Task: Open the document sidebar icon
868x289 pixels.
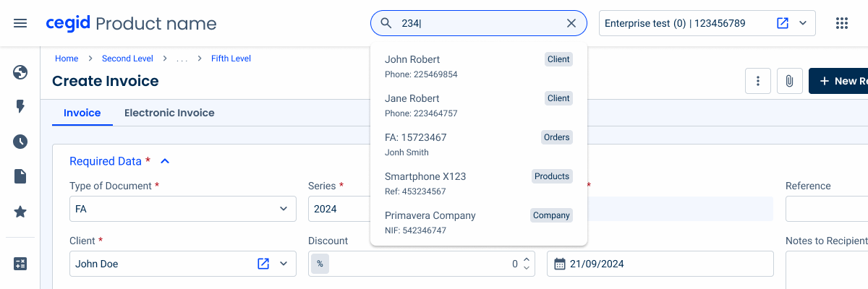Action: coord(20,176)
